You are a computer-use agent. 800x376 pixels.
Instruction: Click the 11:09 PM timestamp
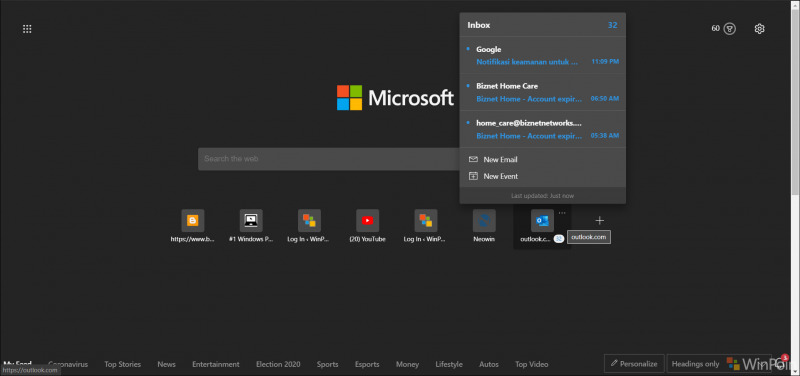click(605, 62)
